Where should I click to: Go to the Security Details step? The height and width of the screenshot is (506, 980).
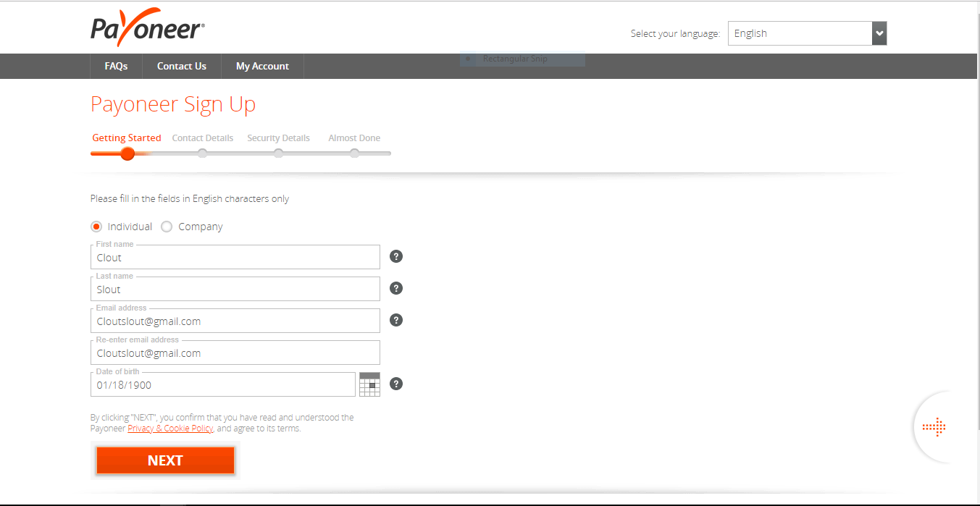278,138
